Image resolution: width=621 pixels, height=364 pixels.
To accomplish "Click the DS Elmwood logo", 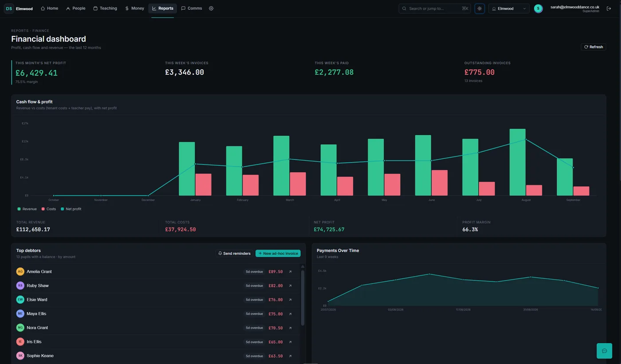I will [19, 8].
